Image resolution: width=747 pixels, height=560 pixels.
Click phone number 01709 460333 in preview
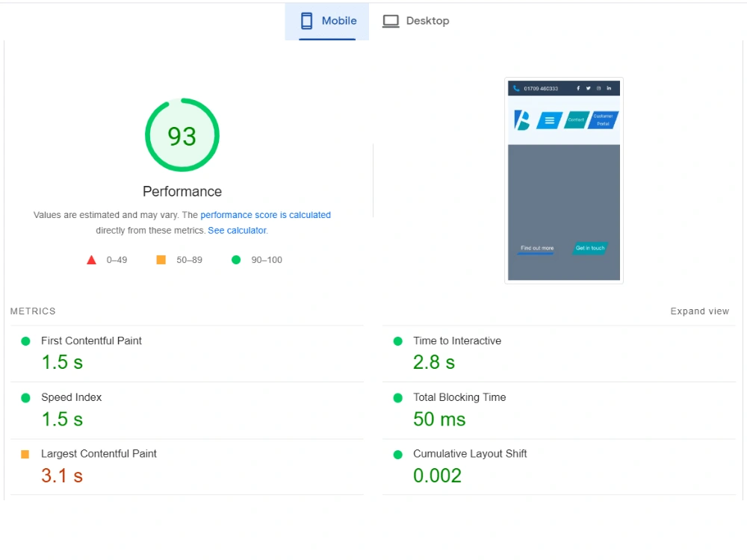(x=541, y=89)
